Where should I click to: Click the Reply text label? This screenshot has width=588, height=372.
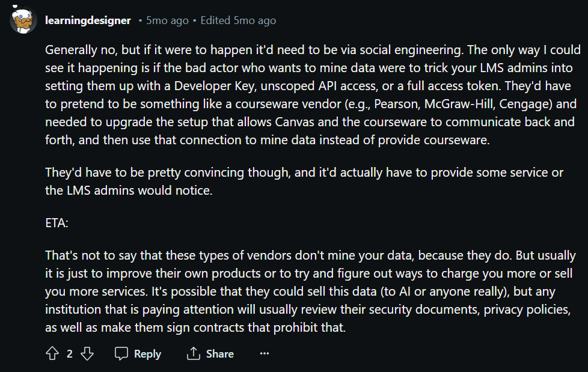tap(147, 353)
